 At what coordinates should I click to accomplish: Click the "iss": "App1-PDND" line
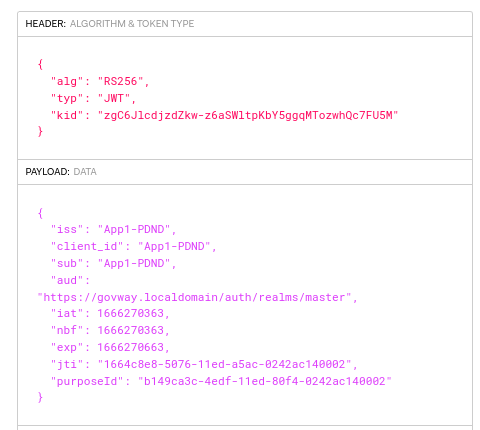113,229
